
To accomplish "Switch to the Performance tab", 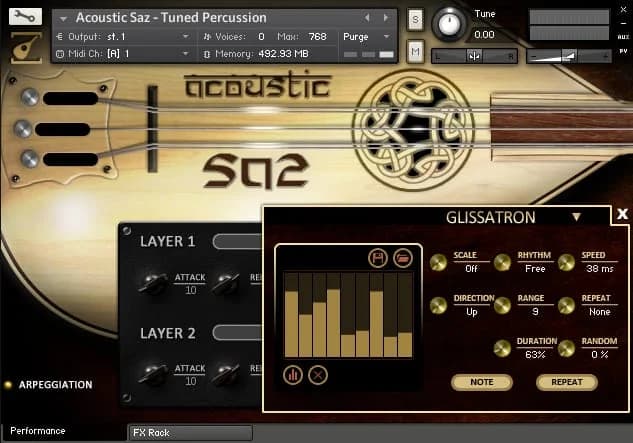I will pyautogui.click(x=38, y=431).
